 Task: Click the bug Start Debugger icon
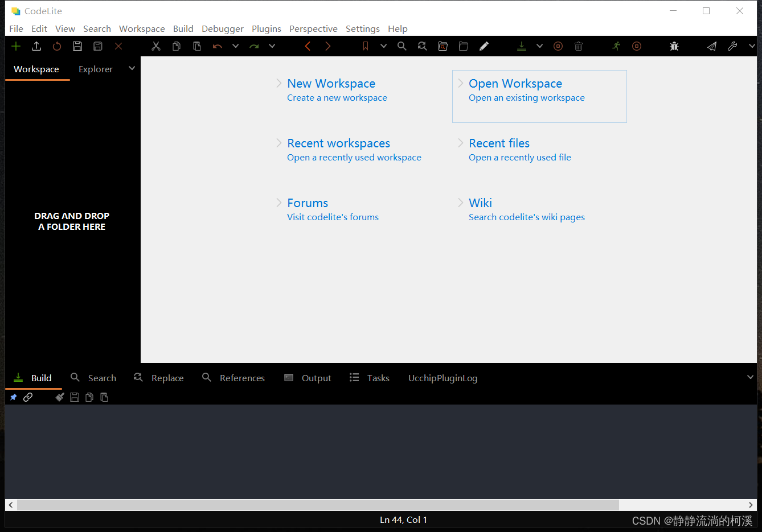[x=674, y=46]
